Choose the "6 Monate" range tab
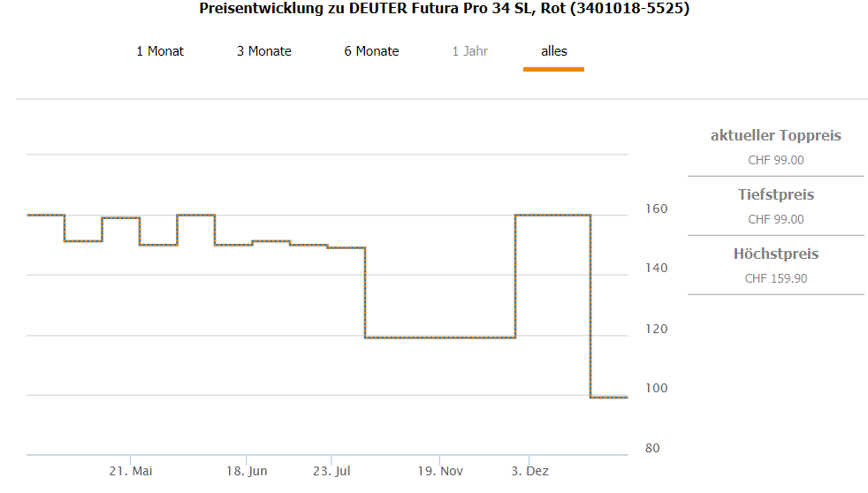This screenshot has width=868, height=493. point(371,51)
